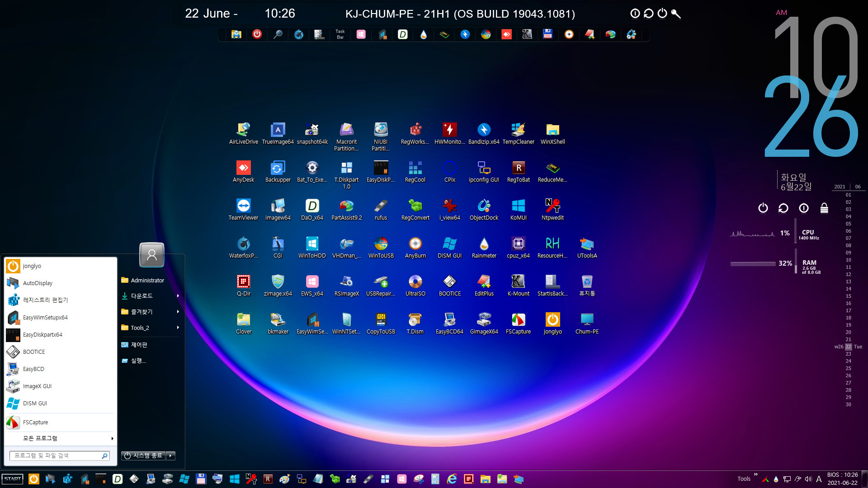868x488 pixels.
Task: Open Bandizip.x64 desktop shortcut
Action: [484, 134]
